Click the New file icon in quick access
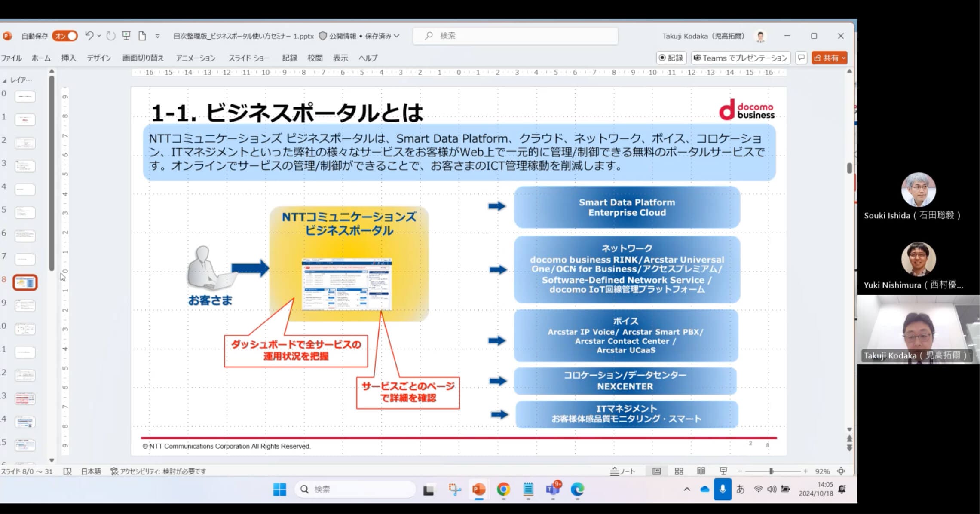The image size is (980, 514). (x=142, y=36)
